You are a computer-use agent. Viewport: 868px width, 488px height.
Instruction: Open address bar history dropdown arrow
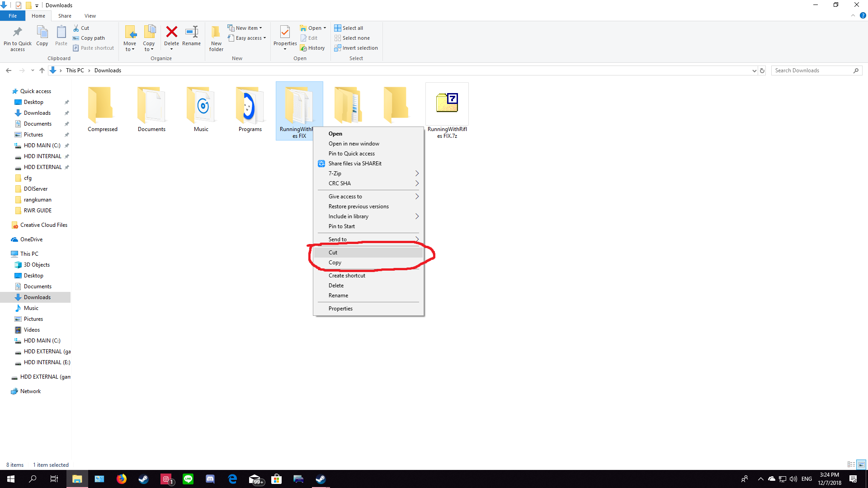754,70
